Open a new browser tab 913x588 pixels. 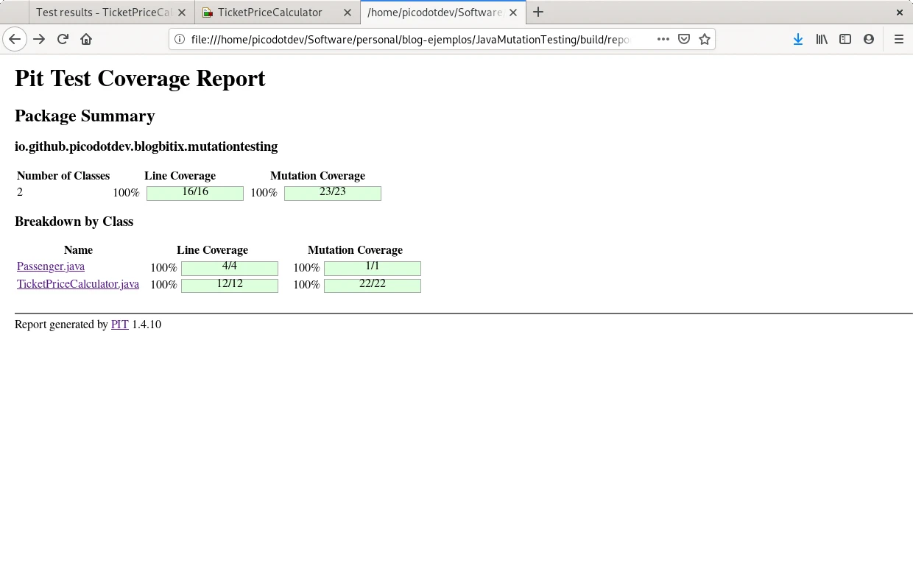(538, 12)
